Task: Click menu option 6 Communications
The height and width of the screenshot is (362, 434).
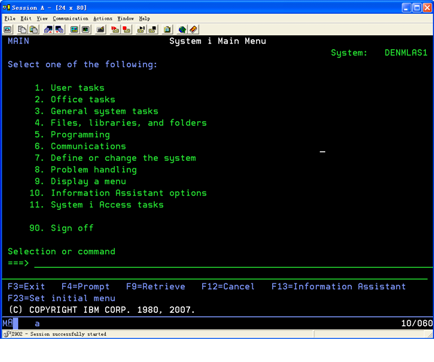Action: (x=80, y=146)
